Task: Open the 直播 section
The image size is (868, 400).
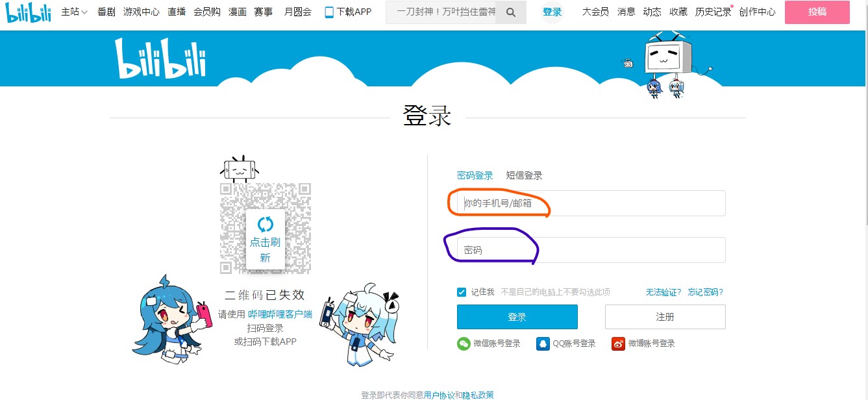Action: tap(177, 12)
